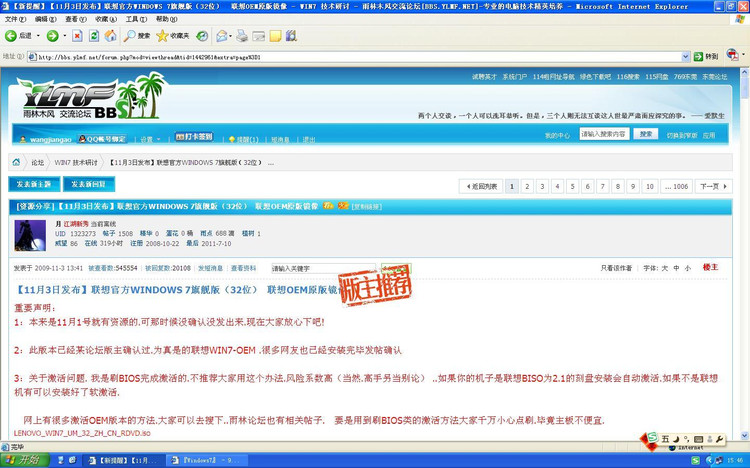Click the reminder lightbulb notification link
The height and width of the screenshot is (468, 750).
click(243, 139)
